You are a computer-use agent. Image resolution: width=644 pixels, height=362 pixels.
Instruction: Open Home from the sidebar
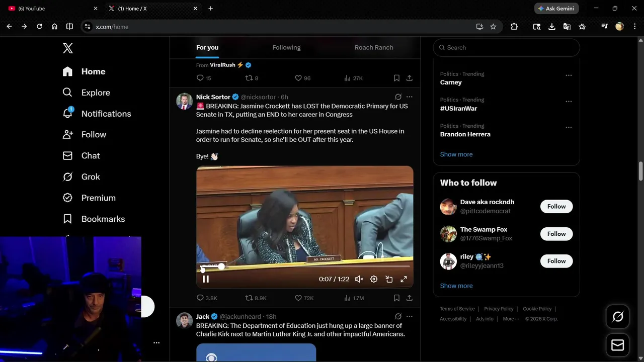84,71
